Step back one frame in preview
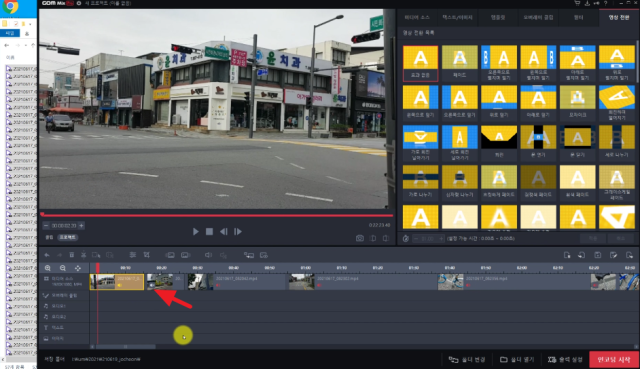 click(223, 231)
